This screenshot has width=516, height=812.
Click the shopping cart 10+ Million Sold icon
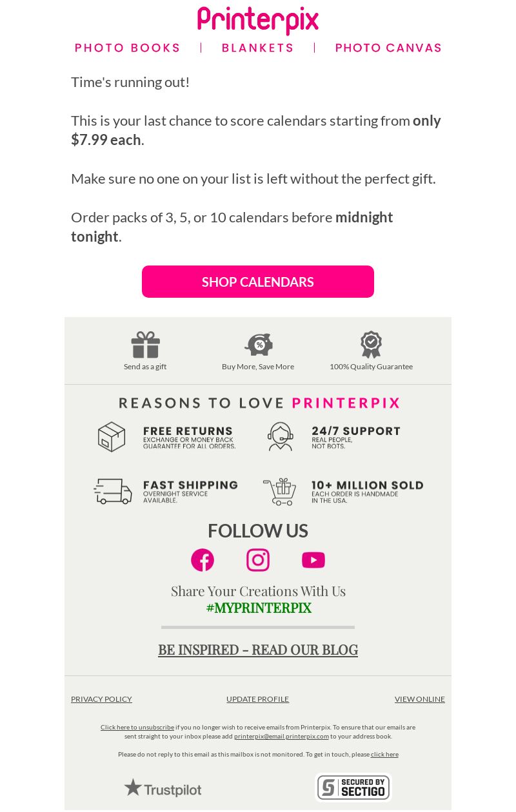tap(279, 491)
